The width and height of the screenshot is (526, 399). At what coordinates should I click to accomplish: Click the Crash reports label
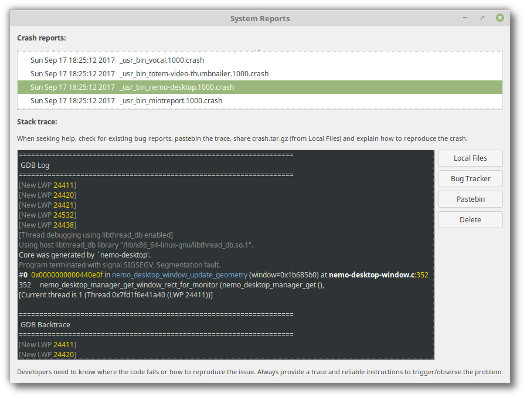(x=42, y=38)
